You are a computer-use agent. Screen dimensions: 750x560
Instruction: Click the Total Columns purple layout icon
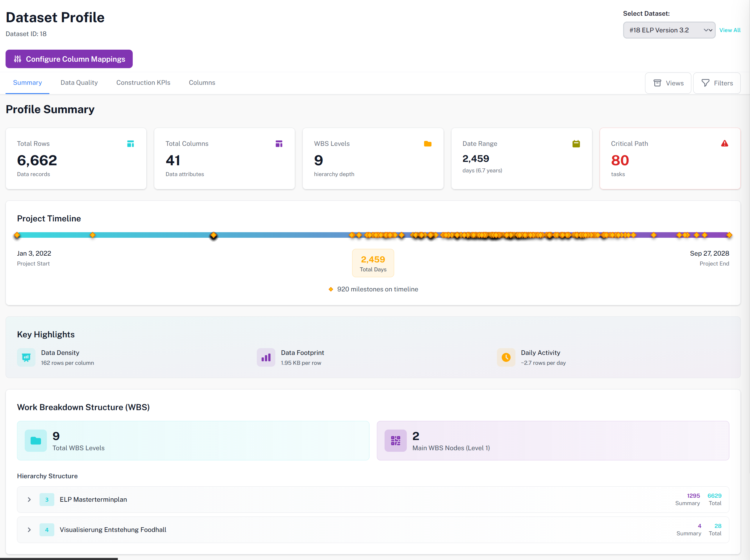pyautogui.click(x=279, y=144)
